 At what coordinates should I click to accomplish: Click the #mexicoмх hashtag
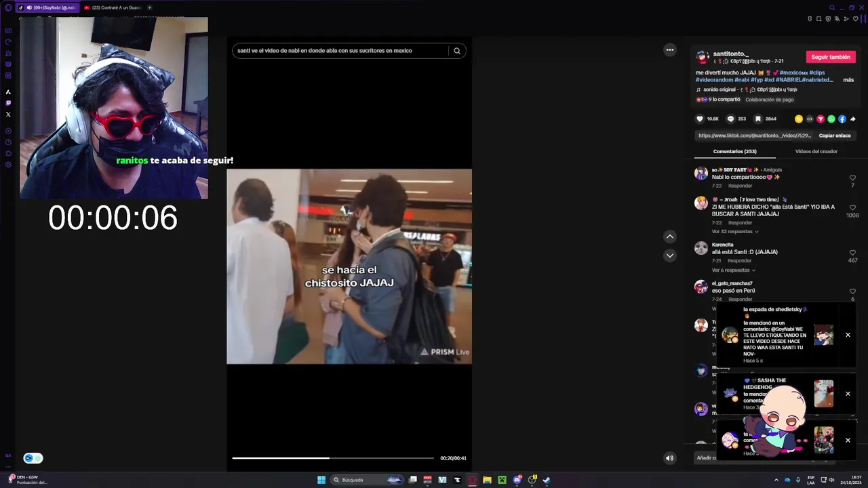pyautogui.click(x=793, y=73)
